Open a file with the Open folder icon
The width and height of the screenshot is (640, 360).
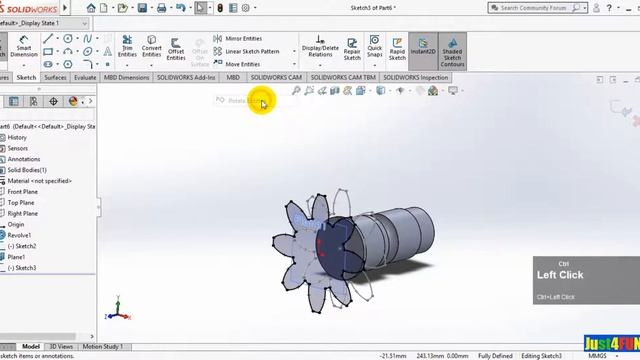point(122,8)
